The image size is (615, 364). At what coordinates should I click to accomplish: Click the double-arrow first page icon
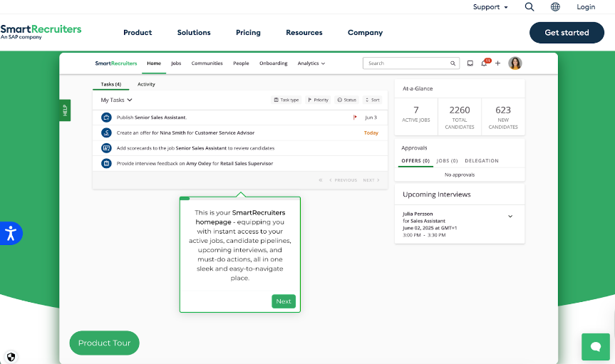pyautogui.click(x=321, y=180)
